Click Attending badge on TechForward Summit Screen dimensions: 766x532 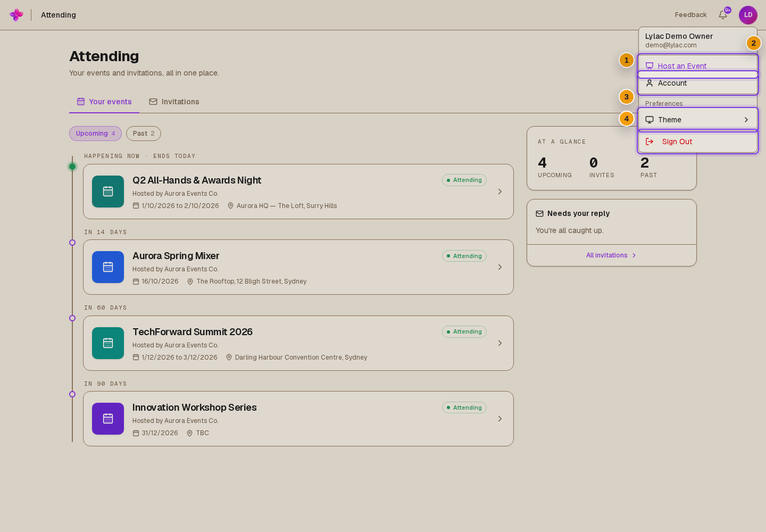[464, 332]
